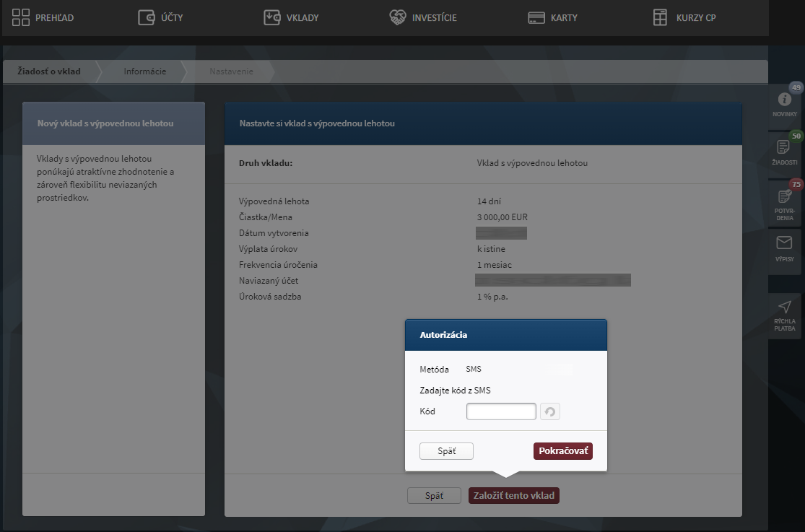
Task: Resend SMS code refresh icon
Action: (x=550, y=411)
